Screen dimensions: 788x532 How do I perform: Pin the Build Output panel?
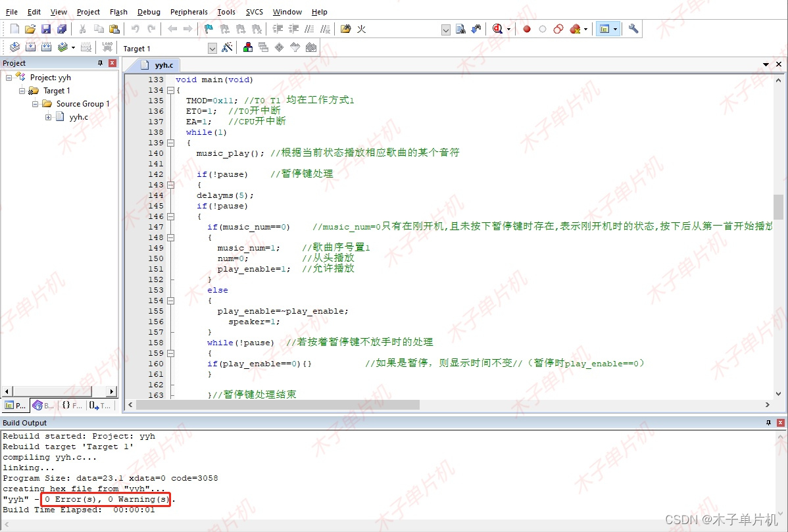[x=768, y=423]
